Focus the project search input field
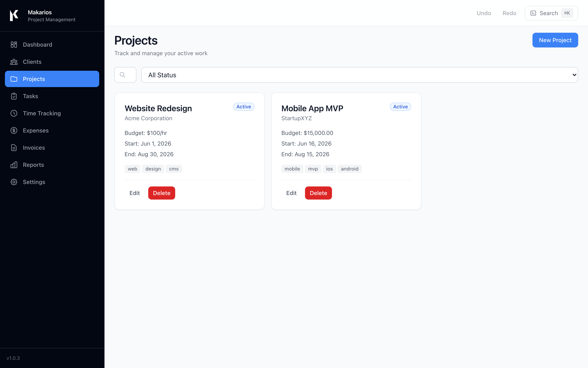The width and height of the screenshot is (588, 368). click(125, 75)
